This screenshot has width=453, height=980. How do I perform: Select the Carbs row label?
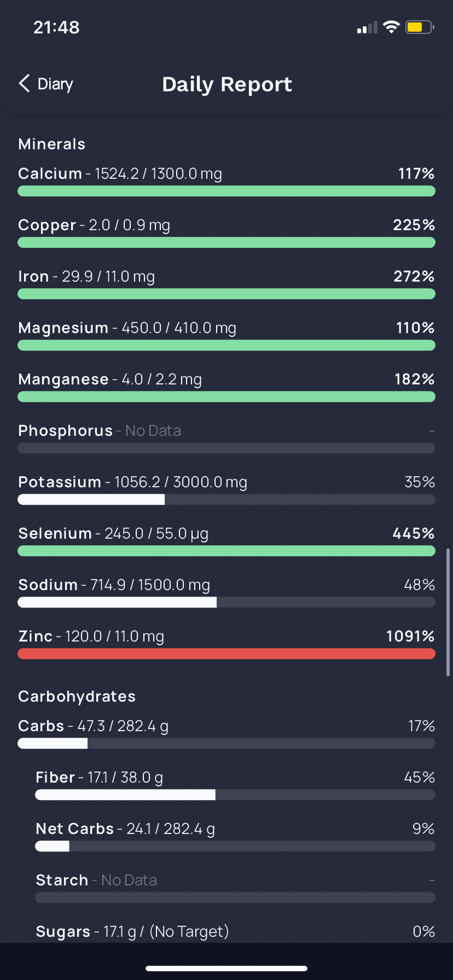[x=41, y=726]
